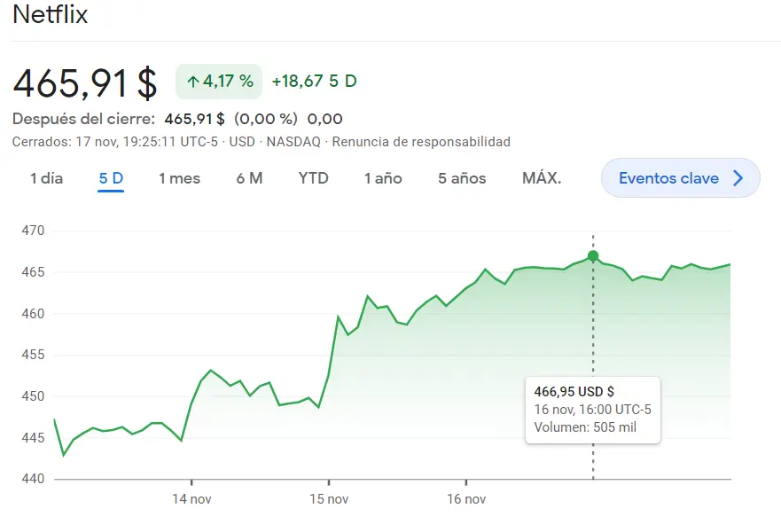The width and height of the screenshot is (781, 532).
Task: Click the Después del cierre price line
Action: (x=177, y=118)
